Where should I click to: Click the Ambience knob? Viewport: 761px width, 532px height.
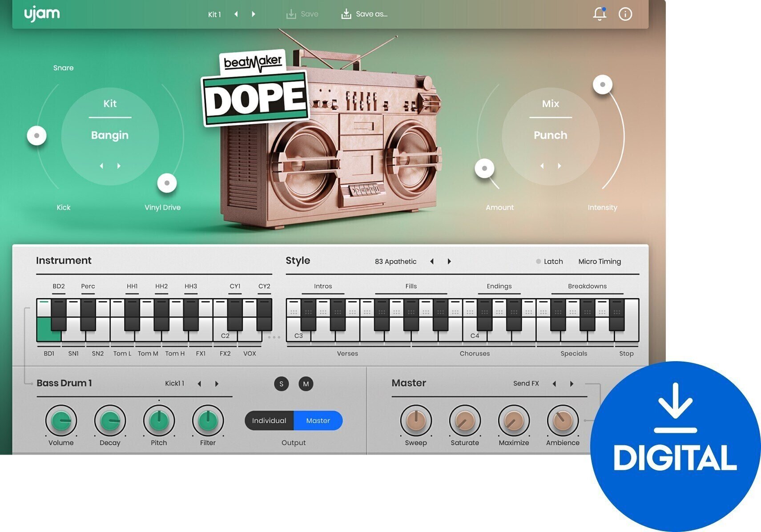(563, 421)
